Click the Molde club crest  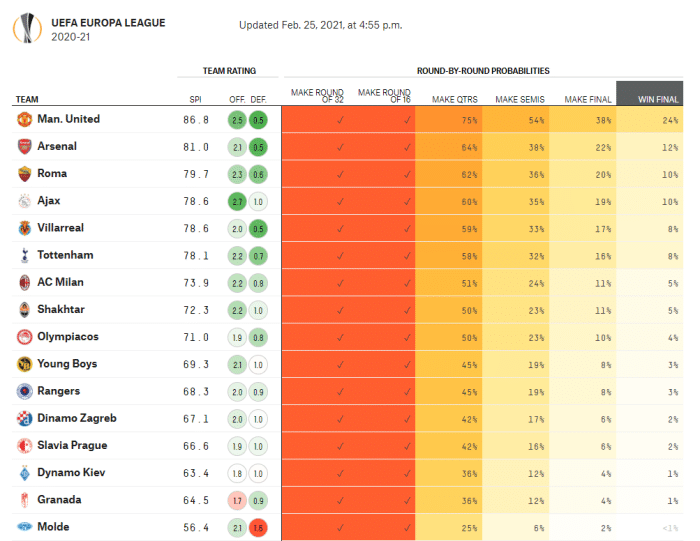(24, 527)
